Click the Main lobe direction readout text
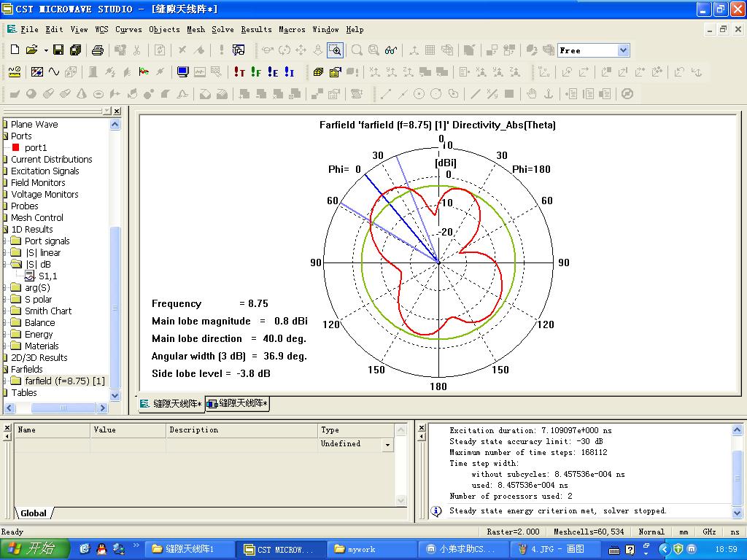 tap(228, 339)
